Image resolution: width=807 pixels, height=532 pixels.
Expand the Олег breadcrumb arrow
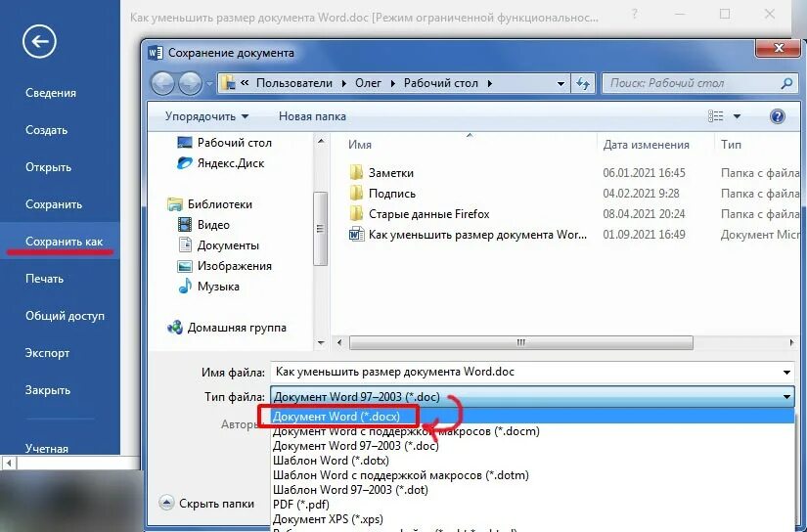point(392,83)
